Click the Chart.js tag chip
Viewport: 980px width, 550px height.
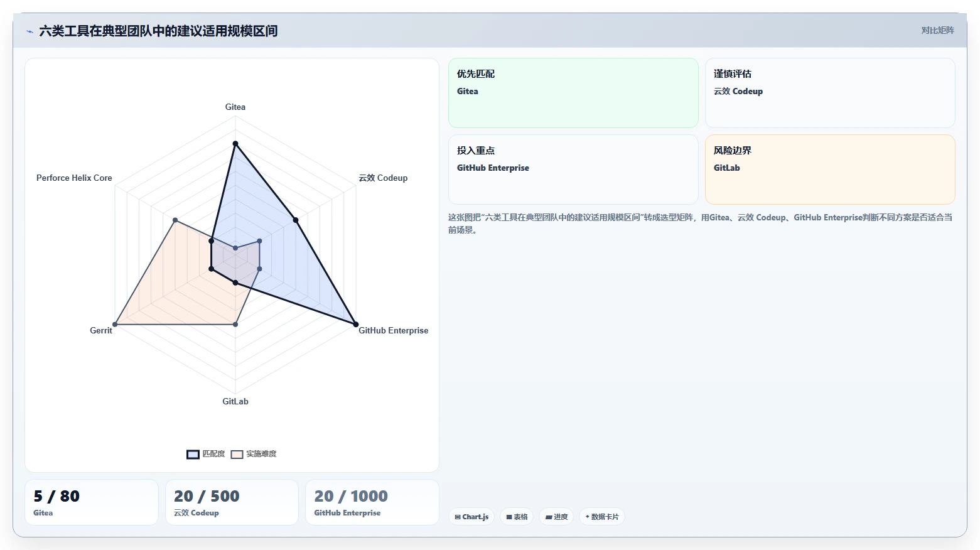pos(471,517)
